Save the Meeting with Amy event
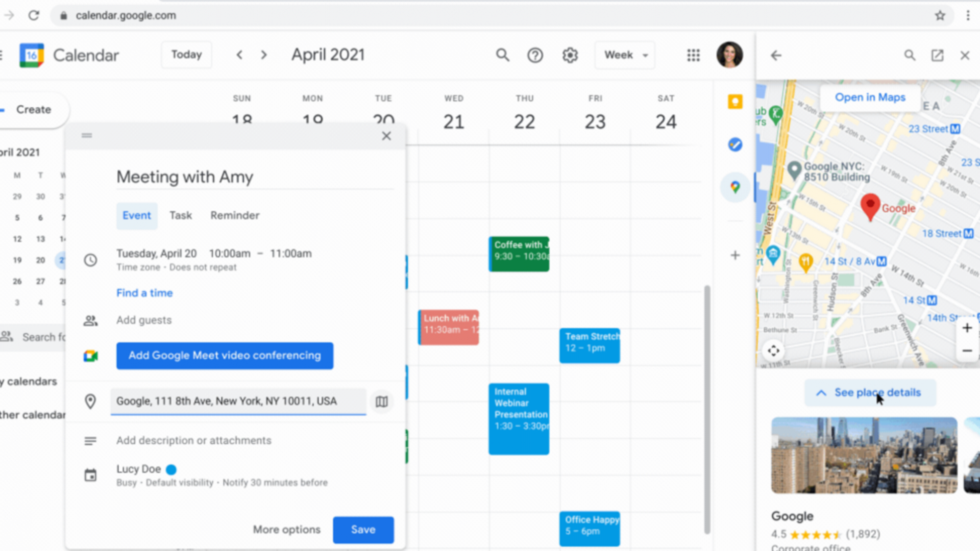Viewport: 980px width, 551px height. pyautogui.click(x=363, y=530)
